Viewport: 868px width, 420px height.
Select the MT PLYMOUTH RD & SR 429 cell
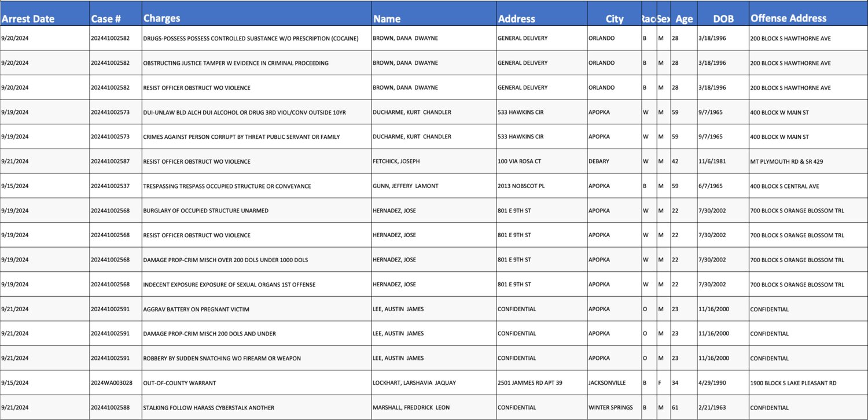808,161
